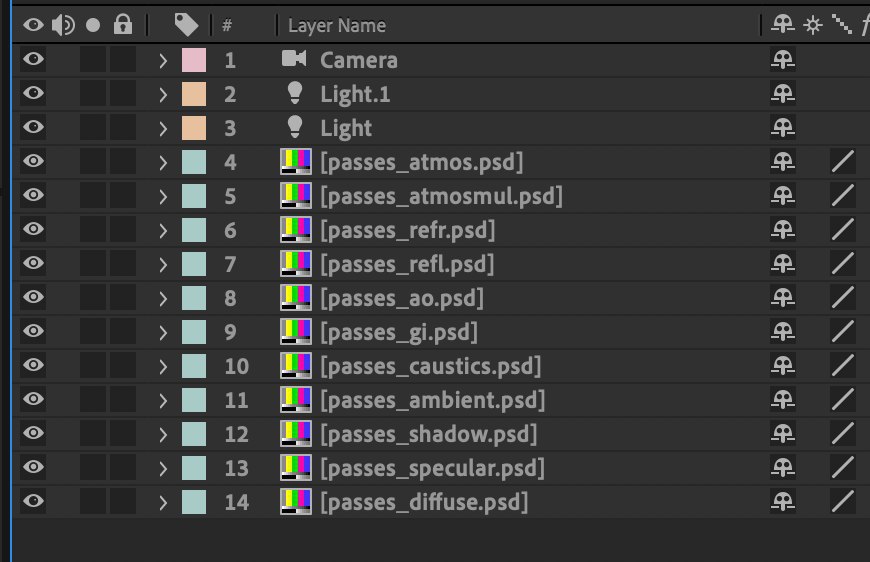Click the footage icon of passes_shadow.psd
This screenshot has width=870, height=562.
pyautogui.click(x=296, y=433)
